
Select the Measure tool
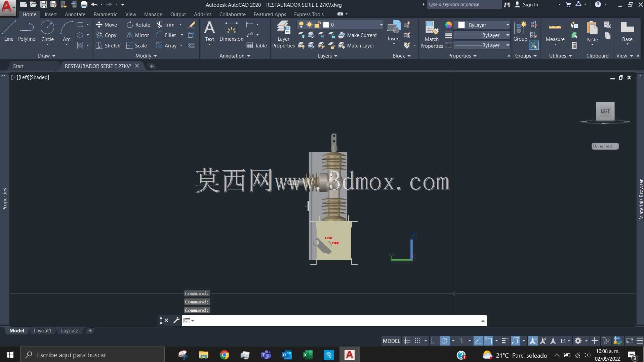point(555,33)
